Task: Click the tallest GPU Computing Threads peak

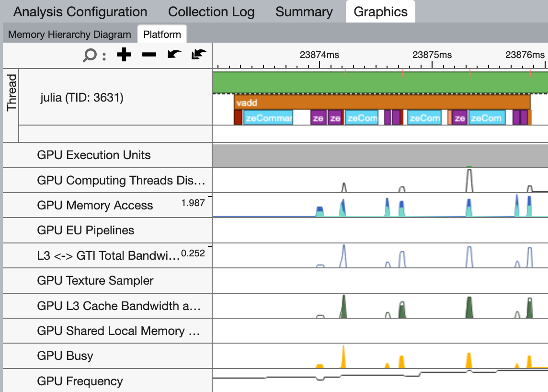Action: coord(469,180)
